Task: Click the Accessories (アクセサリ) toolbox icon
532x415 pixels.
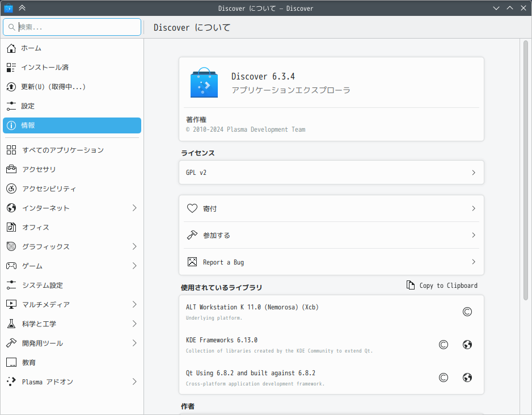Action: point(11,169)
